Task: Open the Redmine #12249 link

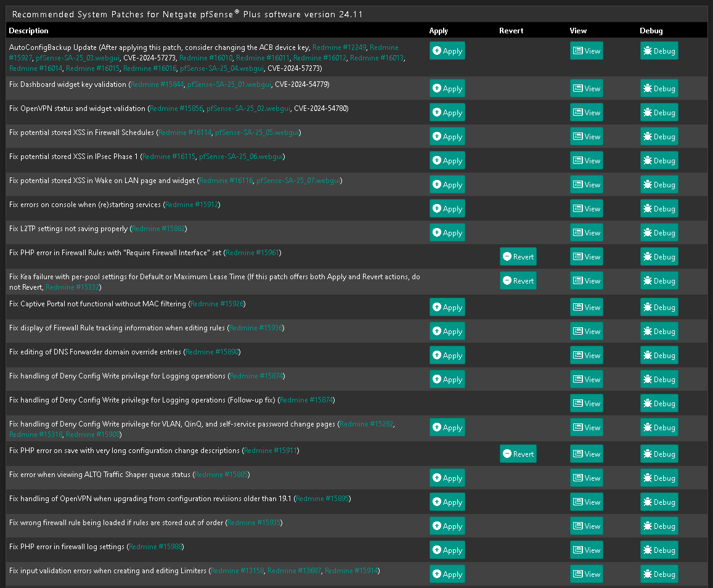Action: 339,47
